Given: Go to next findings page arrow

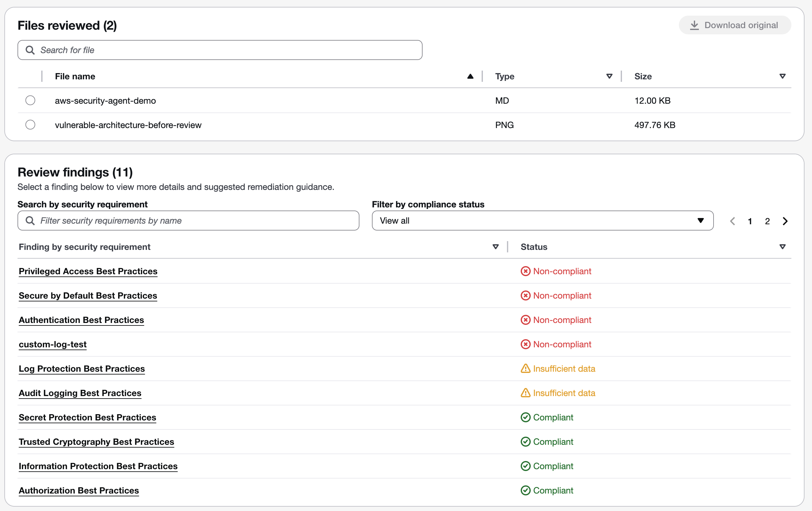Looking at the screenshot, I should coord(785,221).
